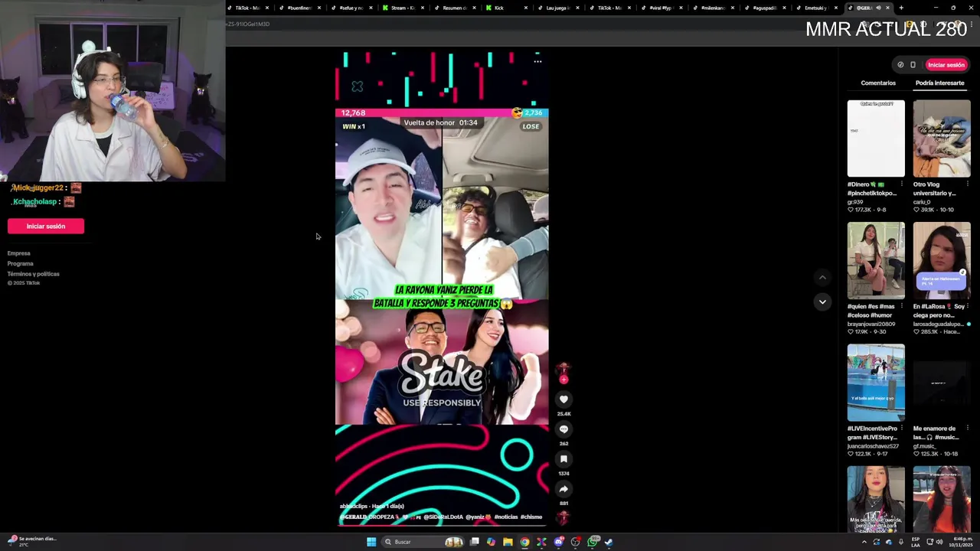Open video options three-dot menu

[537, 61]
